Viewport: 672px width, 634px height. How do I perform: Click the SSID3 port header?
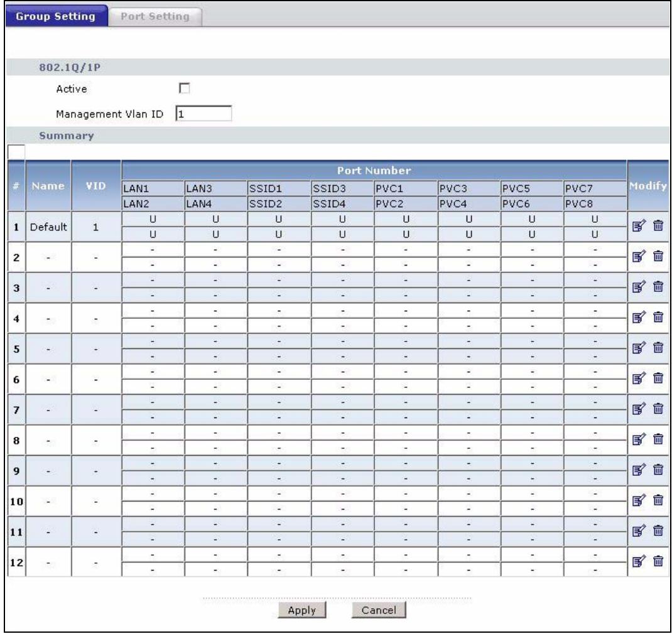(342, 188)
